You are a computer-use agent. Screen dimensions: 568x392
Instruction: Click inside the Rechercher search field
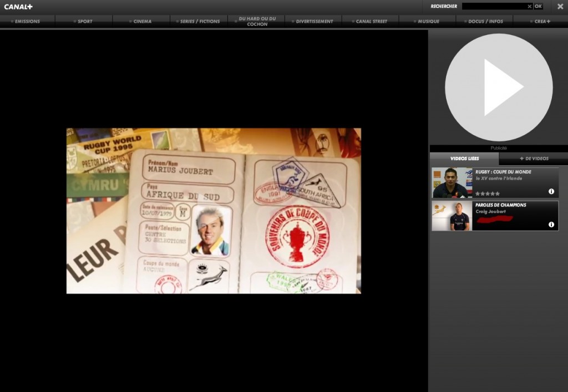(494, 6)
